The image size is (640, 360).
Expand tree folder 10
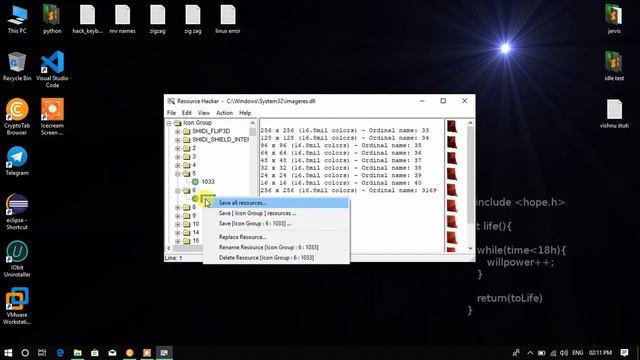[x=178, y=224]
